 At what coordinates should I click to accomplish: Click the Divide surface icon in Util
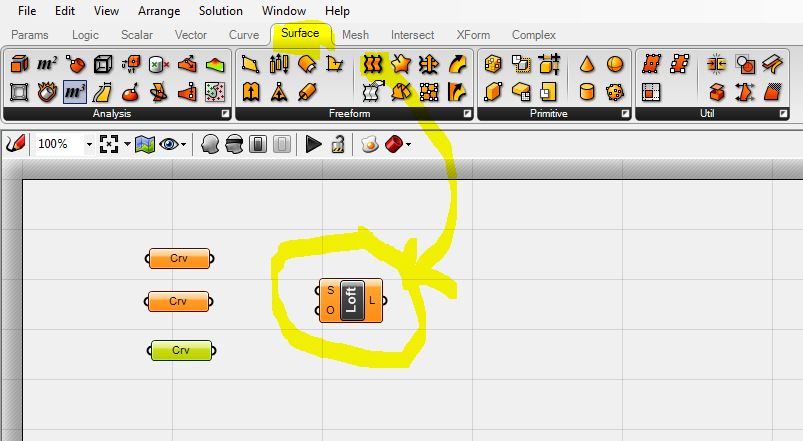coord(651,65)
